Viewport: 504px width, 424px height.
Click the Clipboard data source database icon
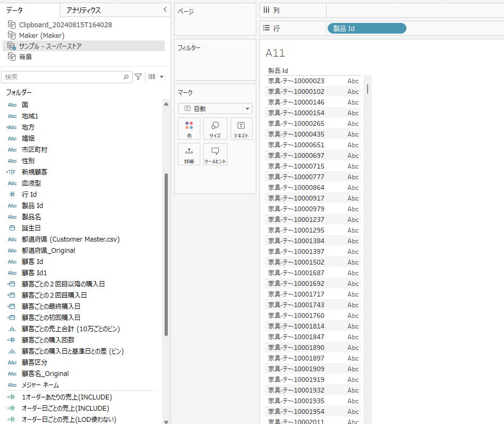12,25
